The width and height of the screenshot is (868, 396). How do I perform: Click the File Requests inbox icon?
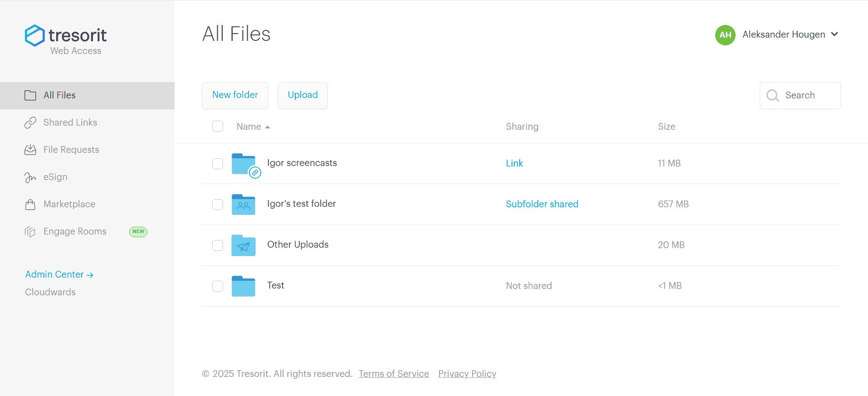[x=30, y=150]
